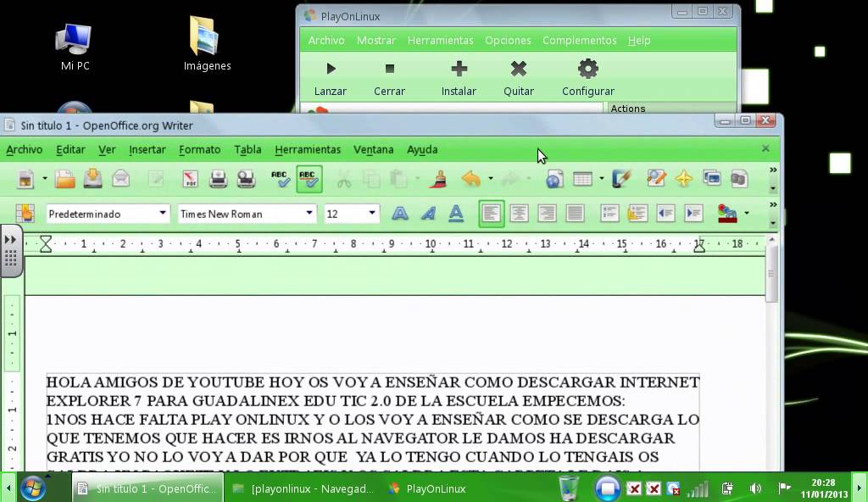Open the Formato menu in Writer
868x502 pixels.
pos(200,149)
